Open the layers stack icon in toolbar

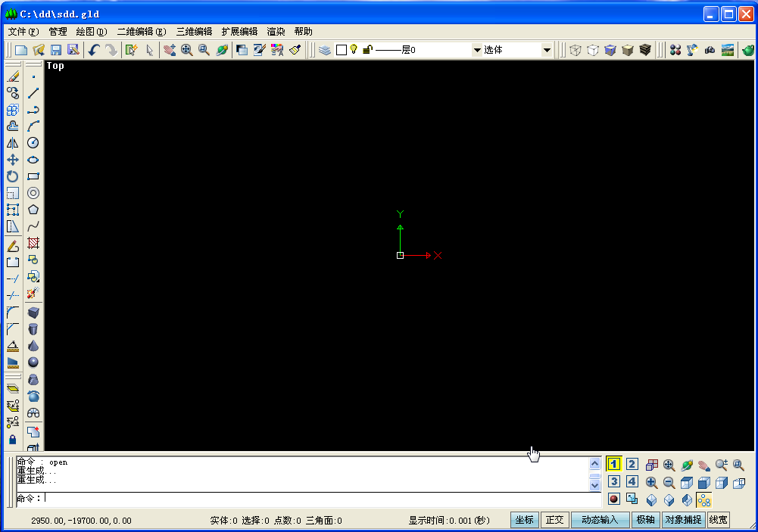pos(325,50)
